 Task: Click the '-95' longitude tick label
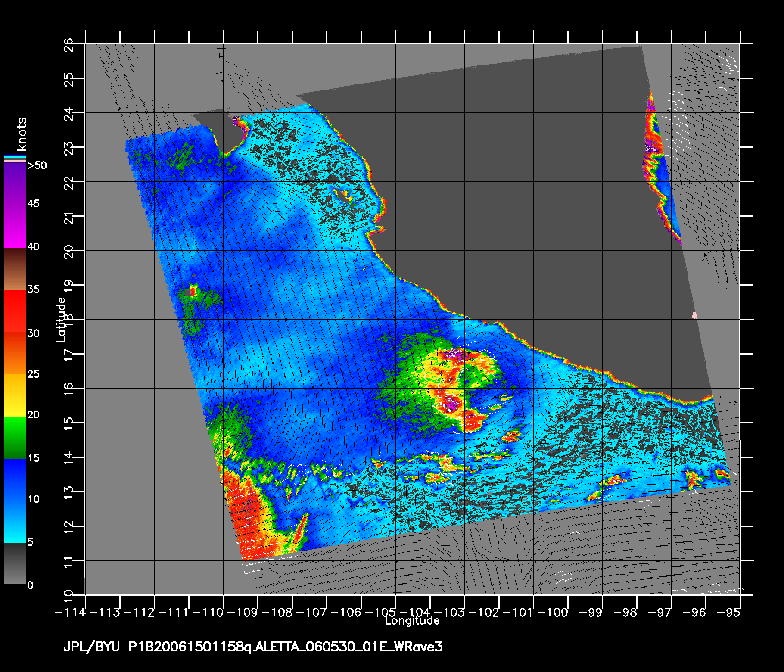pos(729,613)
